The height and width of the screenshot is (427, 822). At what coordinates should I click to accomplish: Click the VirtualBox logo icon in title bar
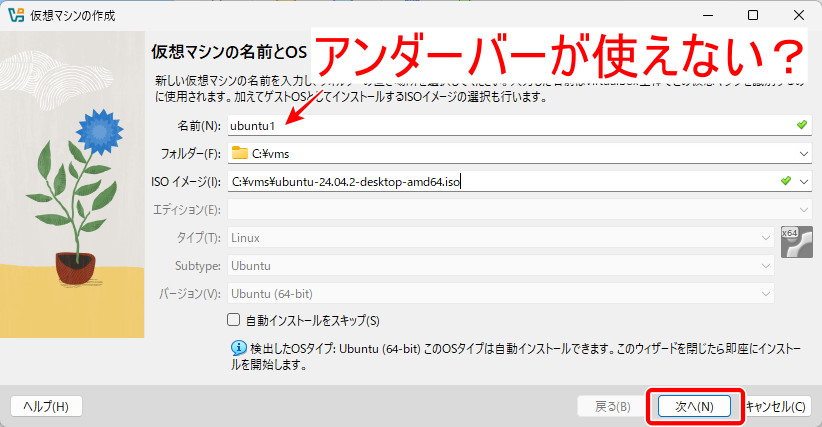pyautogui.click(x=16, y=15)
